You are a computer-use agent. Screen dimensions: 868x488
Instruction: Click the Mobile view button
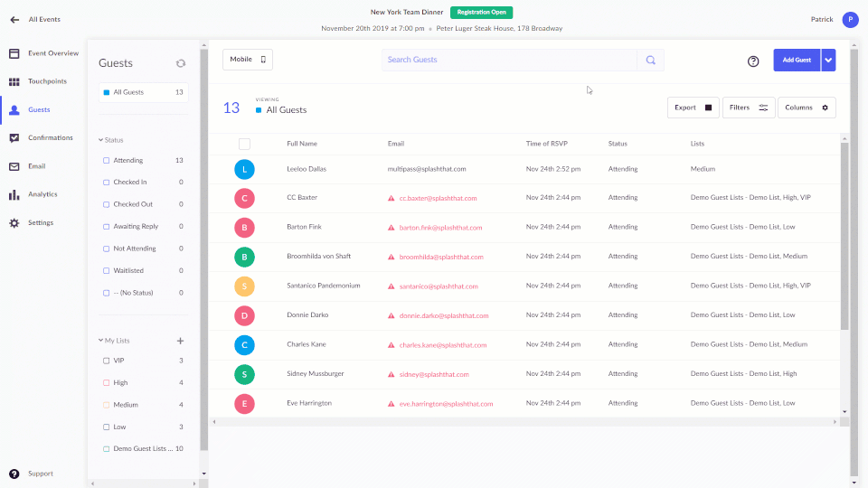(x=248, y=60)
